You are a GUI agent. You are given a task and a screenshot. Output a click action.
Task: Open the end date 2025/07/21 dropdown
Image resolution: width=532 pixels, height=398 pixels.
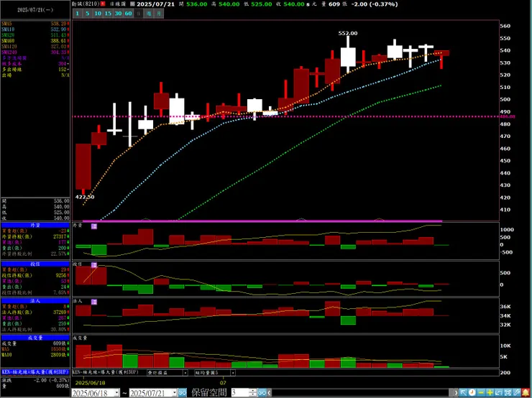[x=175, y=393]
